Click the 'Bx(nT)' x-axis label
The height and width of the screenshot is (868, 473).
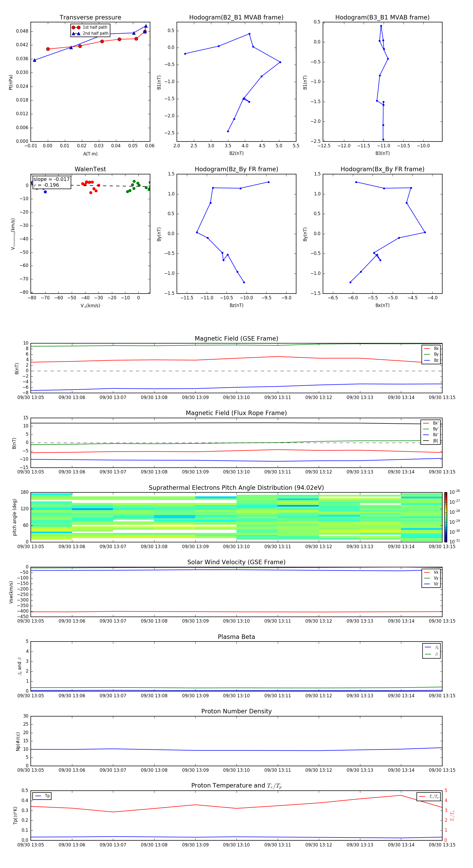click(382, 305)
